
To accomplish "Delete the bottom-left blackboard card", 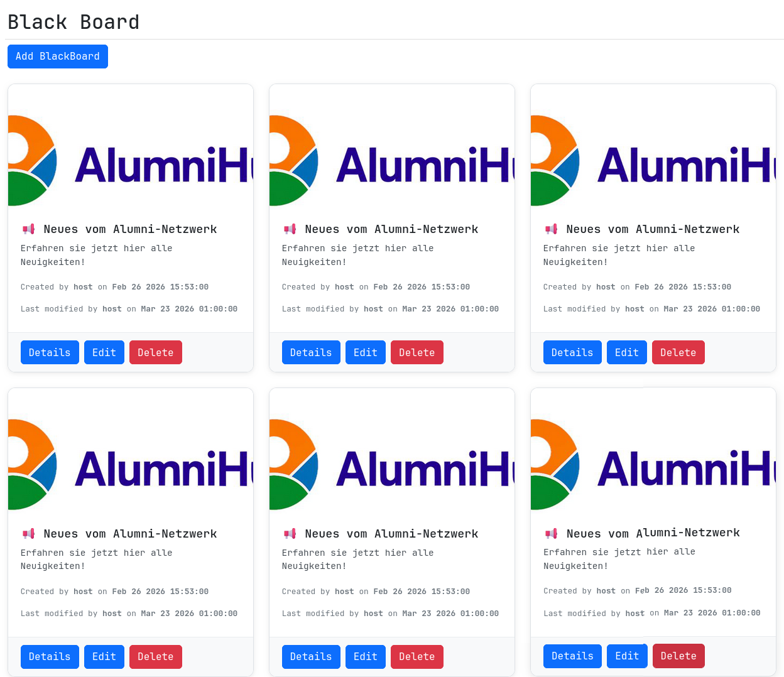I will pyautogui.click(x=155, y=656).
